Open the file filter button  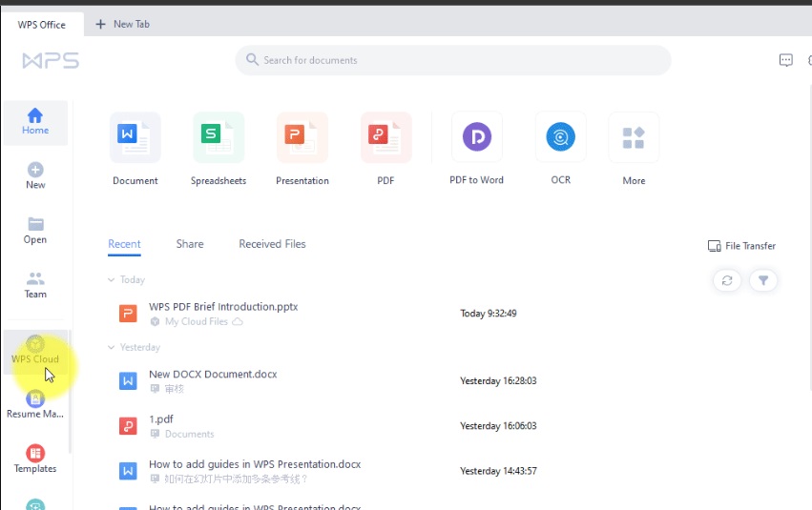(x=763, y=280)
